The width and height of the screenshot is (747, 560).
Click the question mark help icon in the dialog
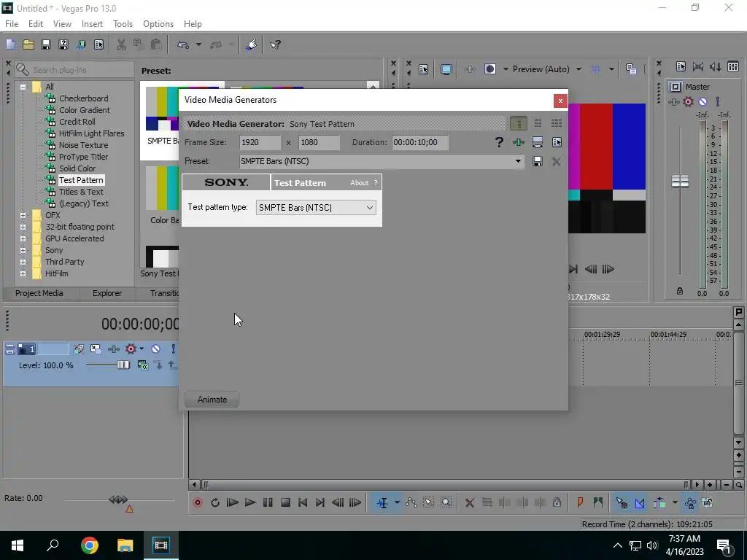coord(499,142)
